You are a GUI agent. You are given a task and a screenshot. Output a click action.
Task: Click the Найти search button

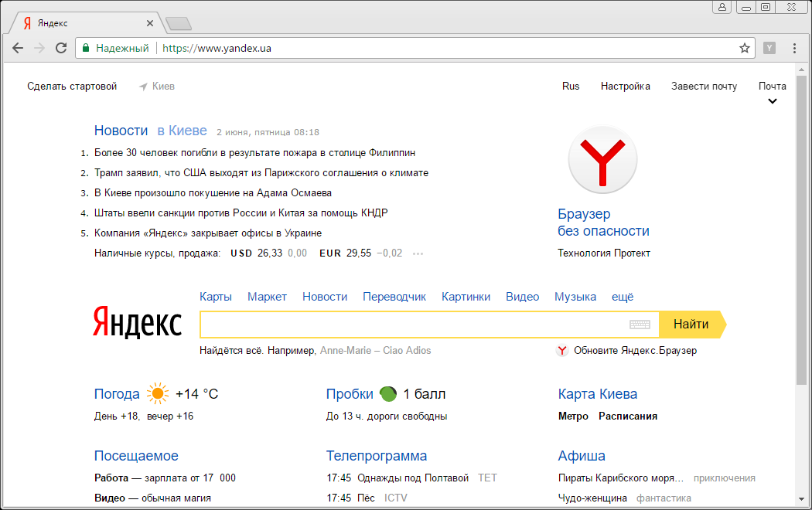click(692, 325)
